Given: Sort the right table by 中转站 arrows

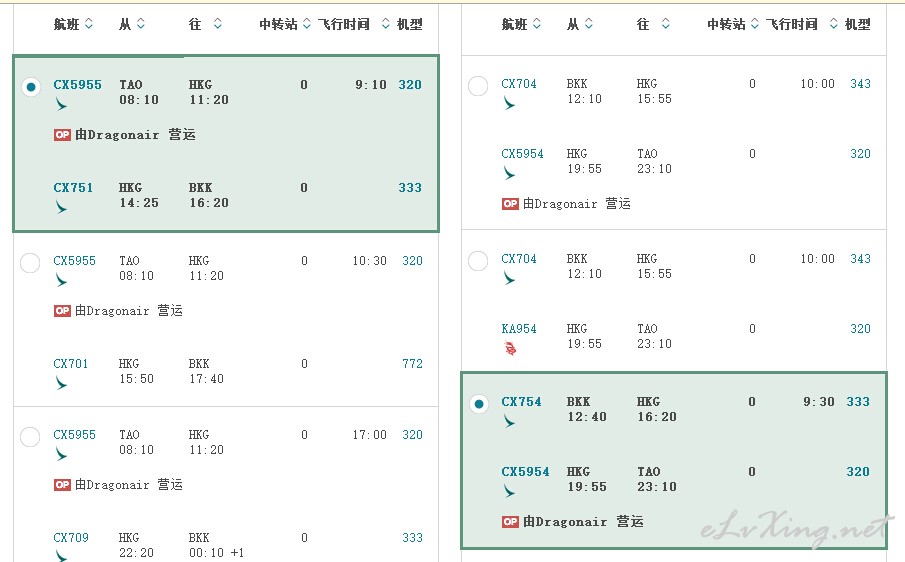Looking at the screenshot, I should 754,24.
